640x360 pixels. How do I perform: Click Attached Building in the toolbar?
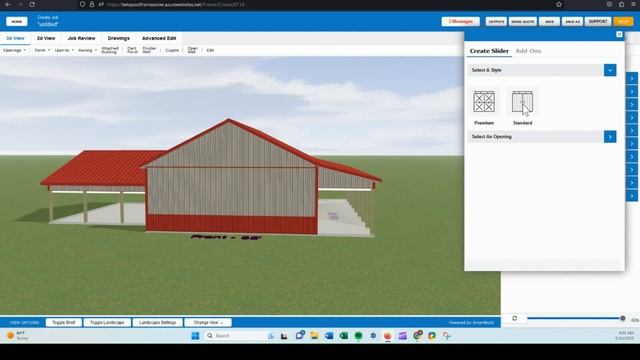pos(110,50)
